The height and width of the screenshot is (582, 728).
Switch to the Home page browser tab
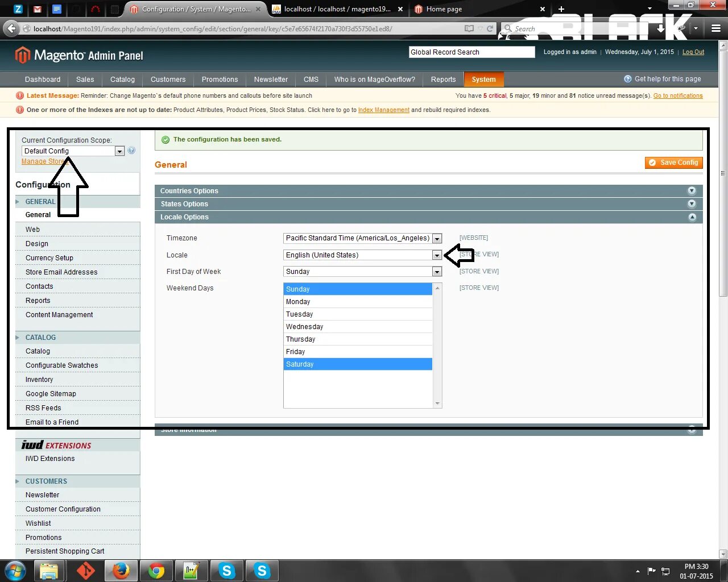pyautogui.click(x=481, y=9)
